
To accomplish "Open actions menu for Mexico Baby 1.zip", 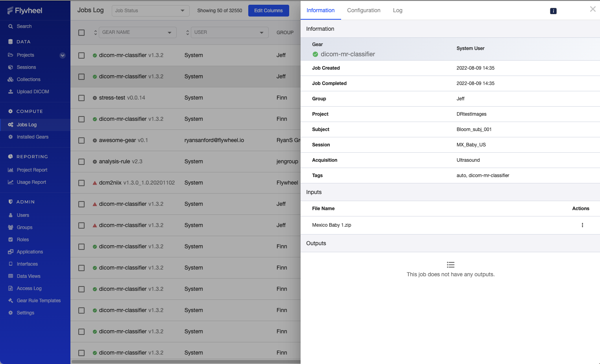I will pyautogui.click(x=582, y=225).
